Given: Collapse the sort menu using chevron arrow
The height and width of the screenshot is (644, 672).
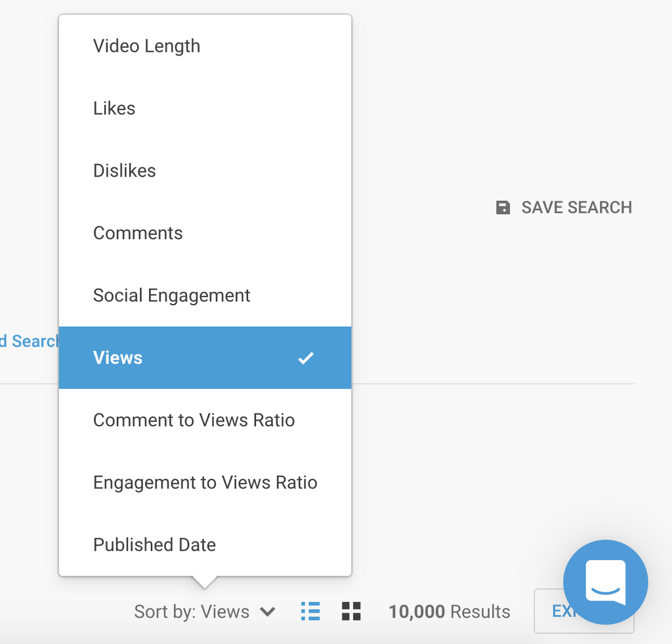Looking at the screenshot, I should coord(267,612).
